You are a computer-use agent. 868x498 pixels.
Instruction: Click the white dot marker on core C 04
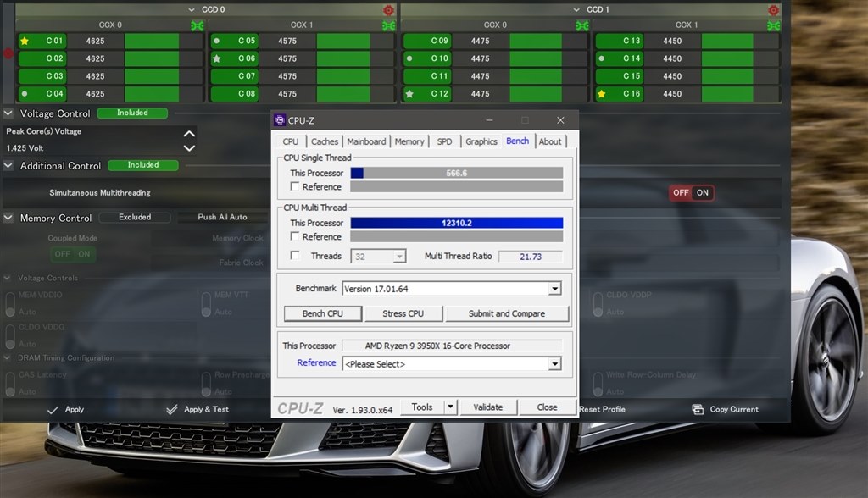pyautogui.click(x=25, y=93)
